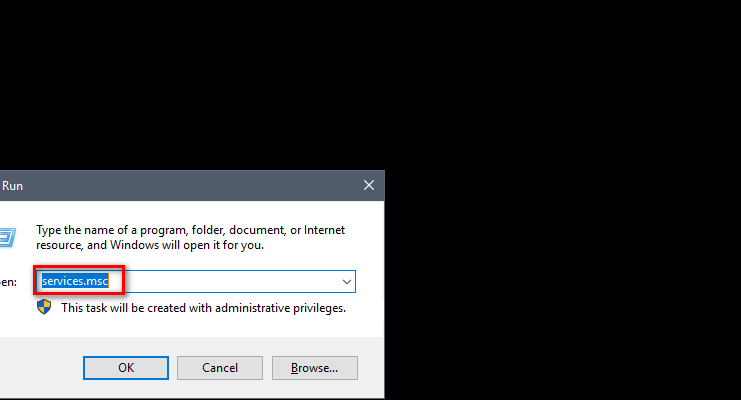Image resolution: width=741 pixels, height=400 pixels.
Task: Click the black desktop area above the dialog
Action: pos(370,85)
